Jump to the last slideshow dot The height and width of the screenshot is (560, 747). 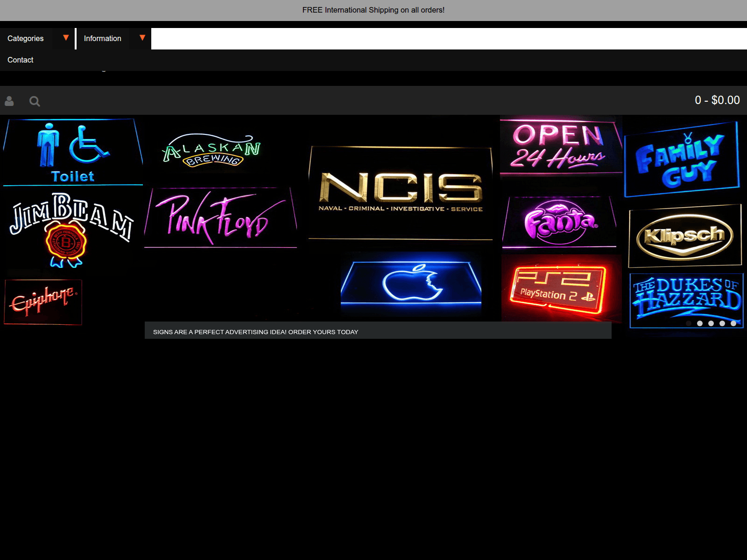[733, 323]
